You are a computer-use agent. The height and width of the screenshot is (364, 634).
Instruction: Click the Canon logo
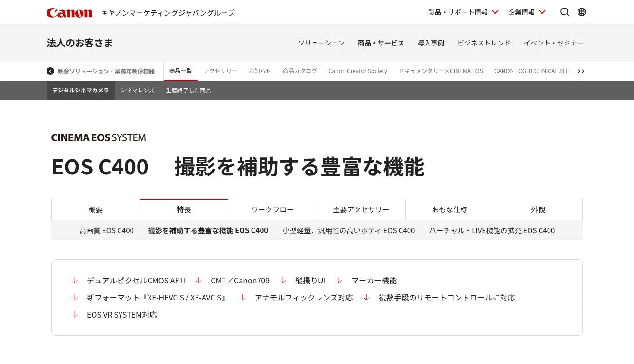pos(69,12)
